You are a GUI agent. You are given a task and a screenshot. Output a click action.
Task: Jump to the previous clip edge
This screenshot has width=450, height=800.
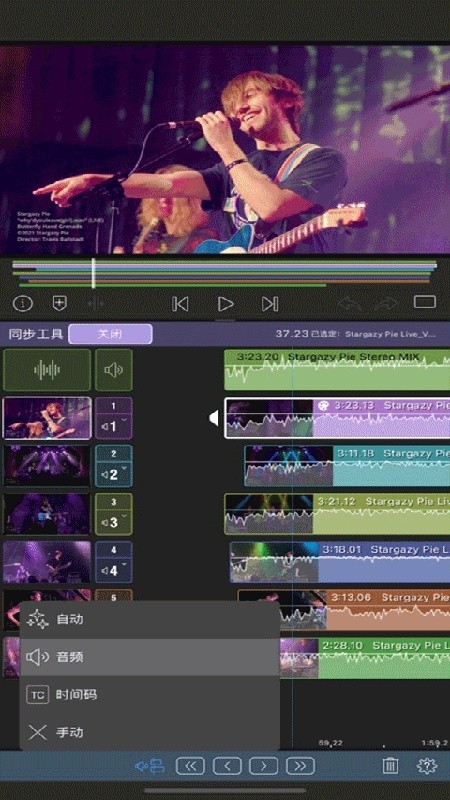(x=180, y=304)
